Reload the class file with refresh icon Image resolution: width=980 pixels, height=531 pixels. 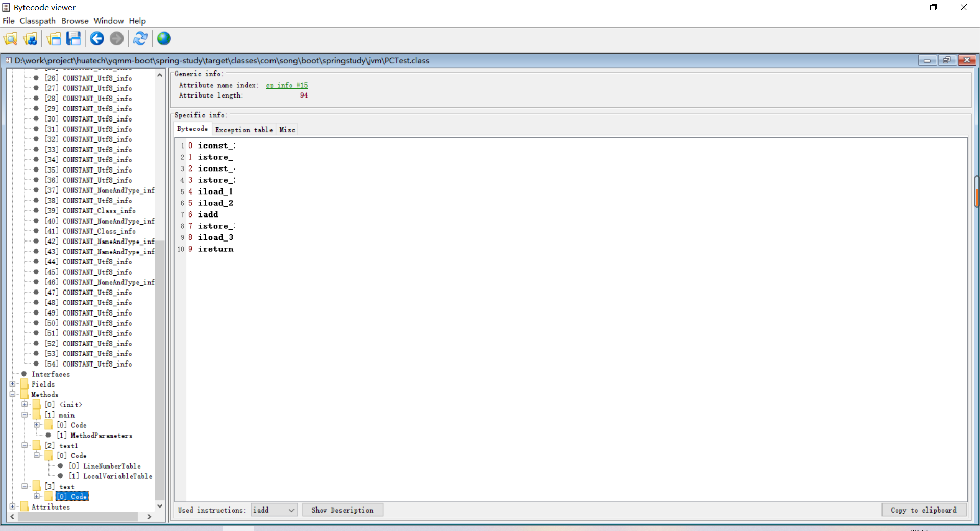tap(140, 39)
